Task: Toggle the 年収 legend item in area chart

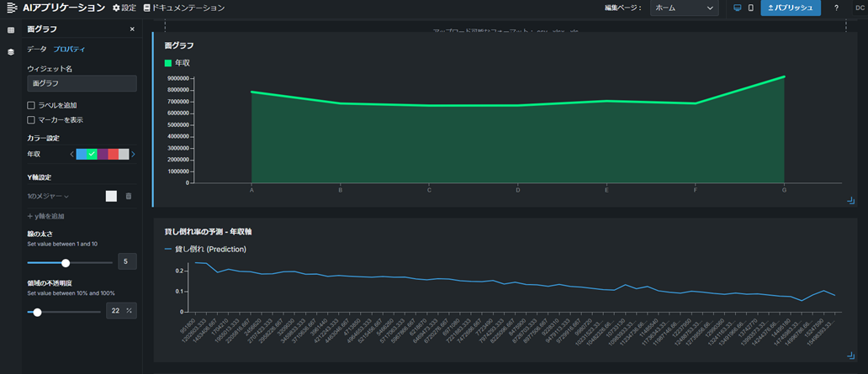Action: point(176,63)
